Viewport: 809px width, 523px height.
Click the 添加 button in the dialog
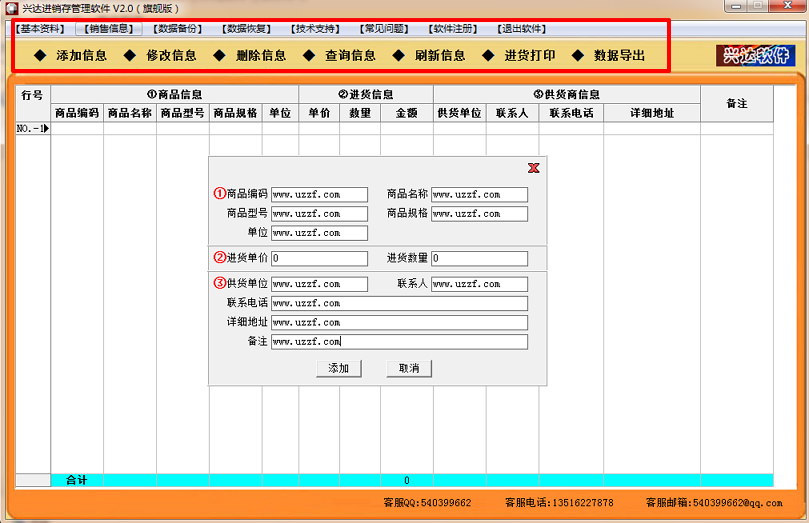tap(339, 368)
